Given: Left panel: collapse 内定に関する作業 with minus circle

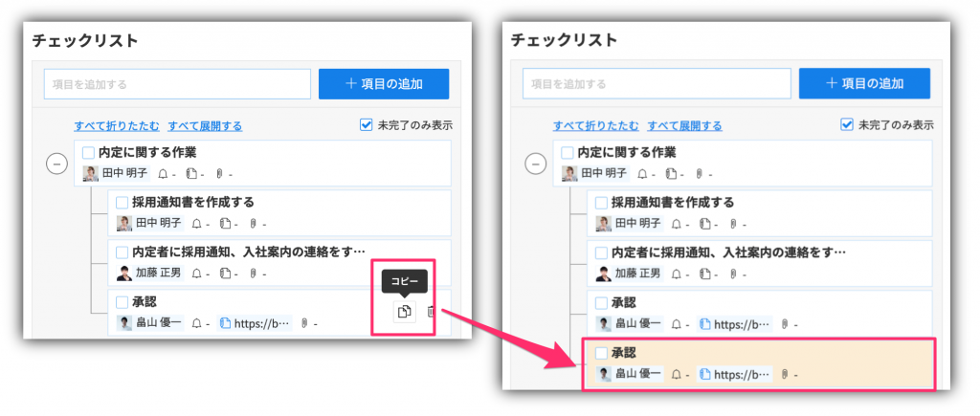Looking at the screenshot, I should click(x=56, y=164).
